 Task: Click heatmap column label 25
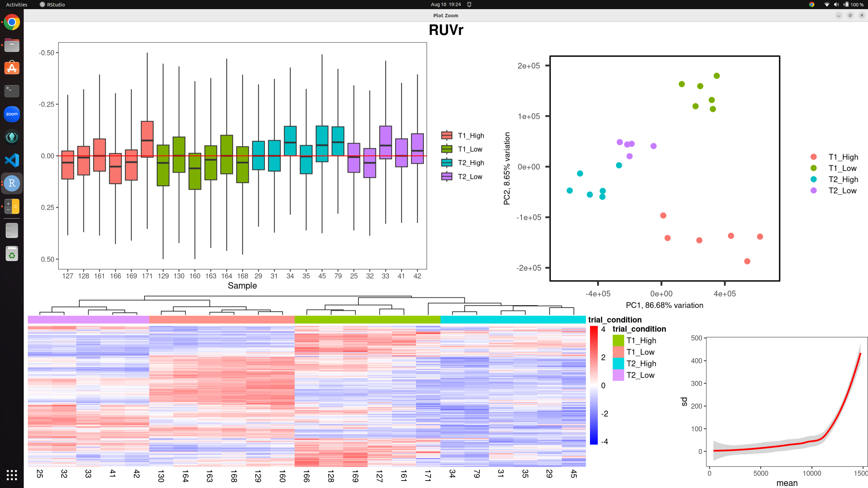[40, 473]
